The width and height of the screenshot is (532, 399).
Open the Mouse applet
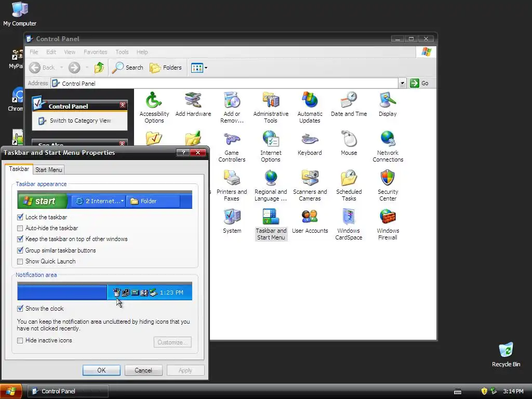point(349,143)
